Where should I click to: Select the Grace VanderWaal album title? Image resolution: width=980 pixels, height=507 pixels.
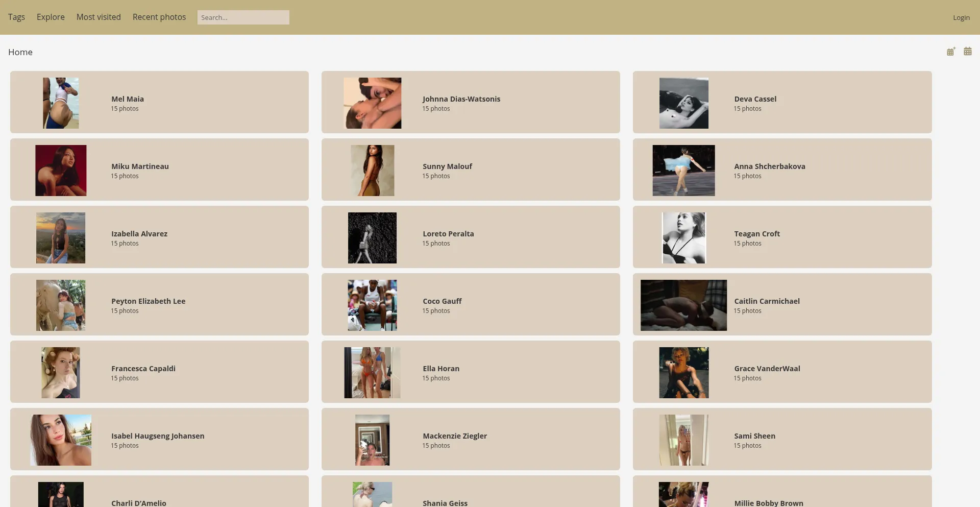tap(767, 369)
